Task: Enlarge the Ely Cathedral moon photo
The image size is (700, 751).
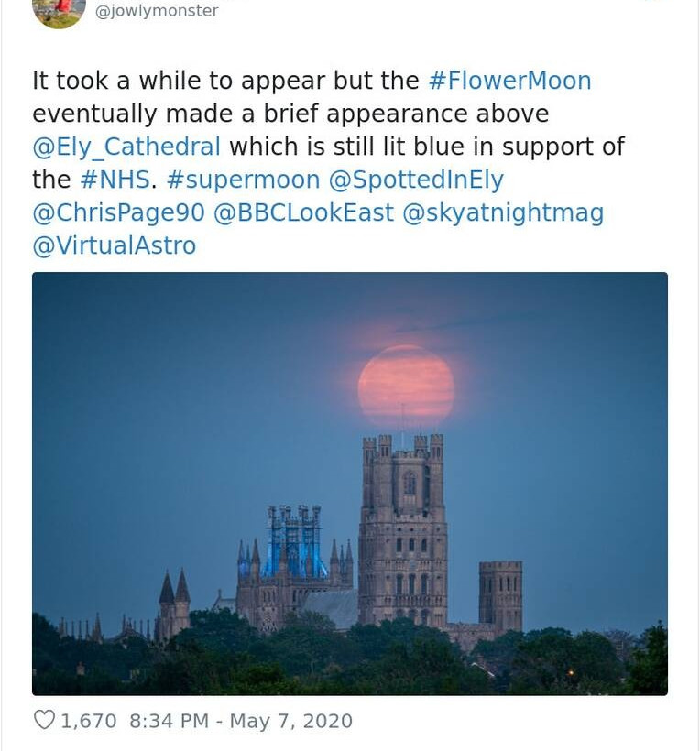Action: point(349,484)
